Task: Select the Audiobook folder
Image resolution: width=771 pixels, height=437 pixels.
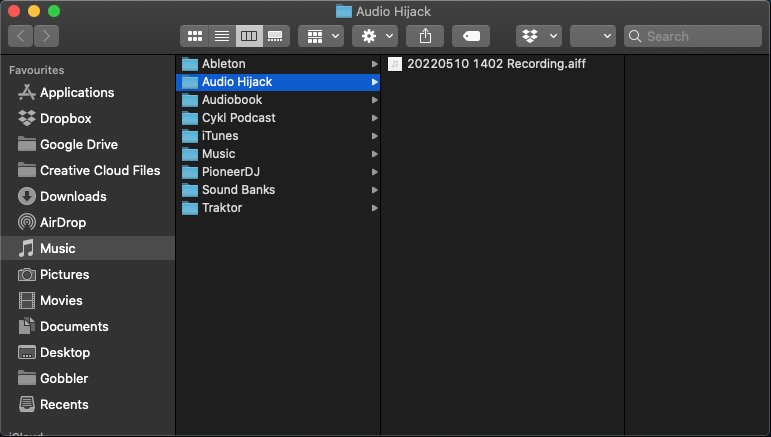Action: (x=278, y=100)
